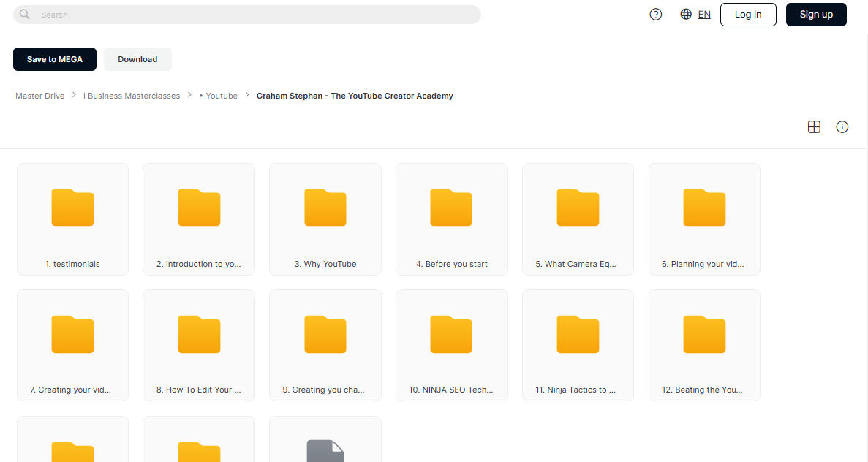Navigate to I Business Masterclasses breadcrumb
This screenshot has width=868, height=462.
pyautogui.click(x=132, y=96)
